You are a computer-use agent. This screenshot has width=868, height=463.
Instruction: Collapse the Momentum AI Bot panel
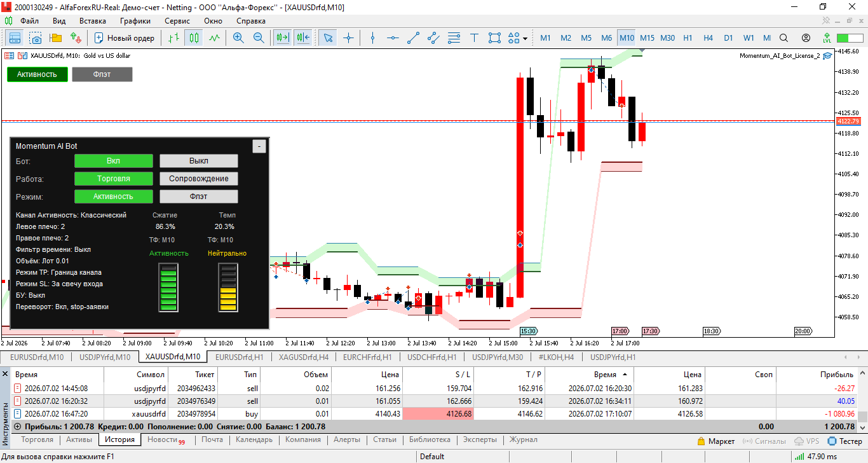259,146
